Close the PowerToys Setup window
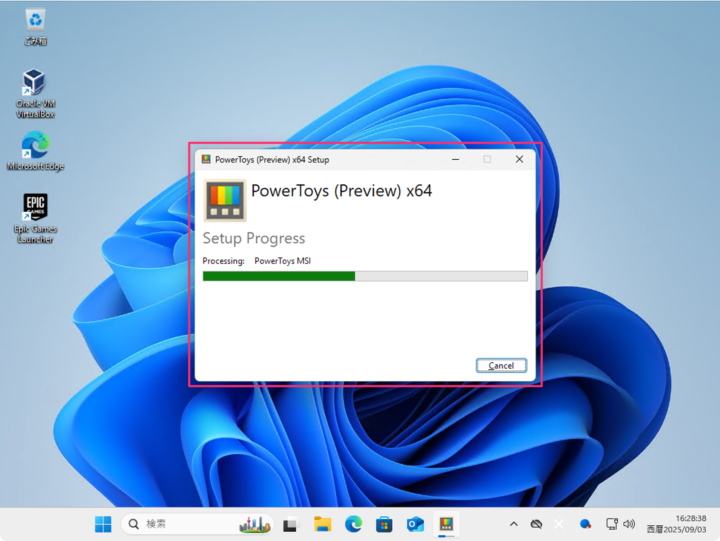The height and width of the screenshot is (541, 720). 519,159
